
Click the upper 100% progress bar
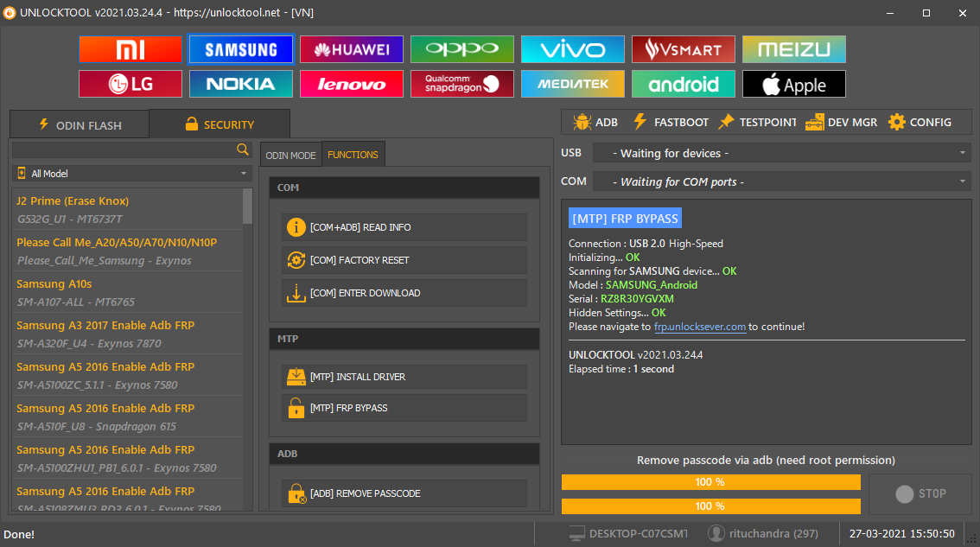(710, 482)
